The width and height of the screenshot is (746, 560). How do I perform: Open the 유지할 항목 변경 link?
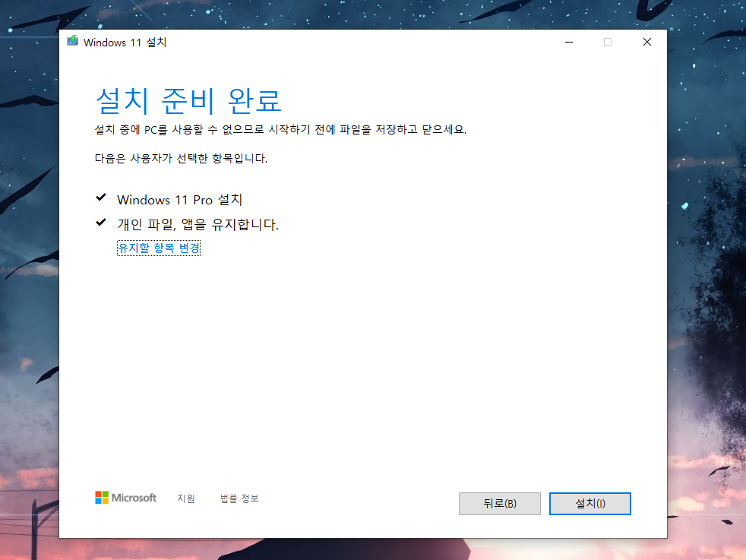click(159, 248)
